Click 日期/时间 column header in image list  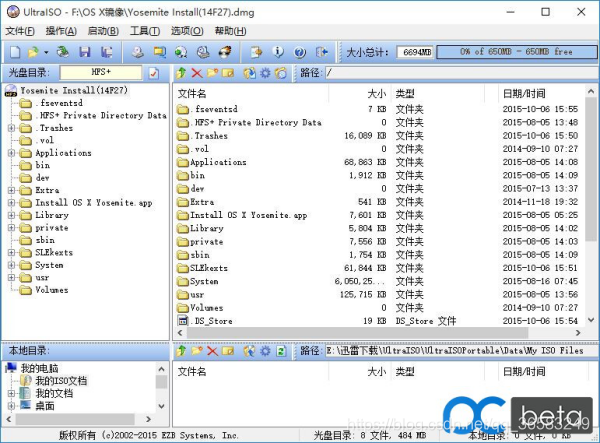[x=524, y=93]
